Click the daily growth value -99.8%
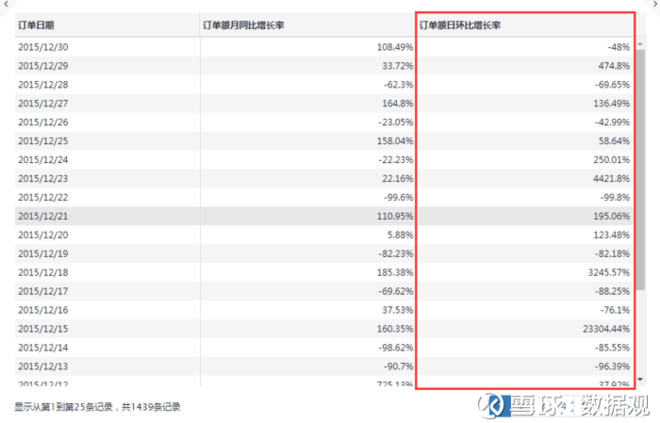Screen dimensions: 660x423 click(615, 197)
